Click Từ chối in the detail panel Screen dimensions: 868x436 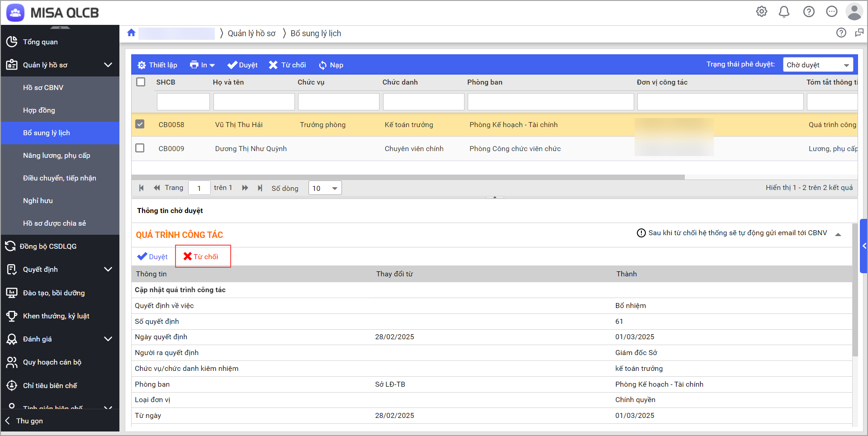tap(201, 256)
